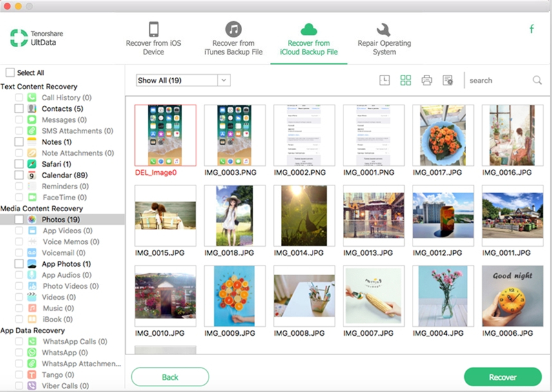This screenshot has width=552, height=392.
Task: Select the IMG_0015.JPG thumbnail
Action: point(165,216)
